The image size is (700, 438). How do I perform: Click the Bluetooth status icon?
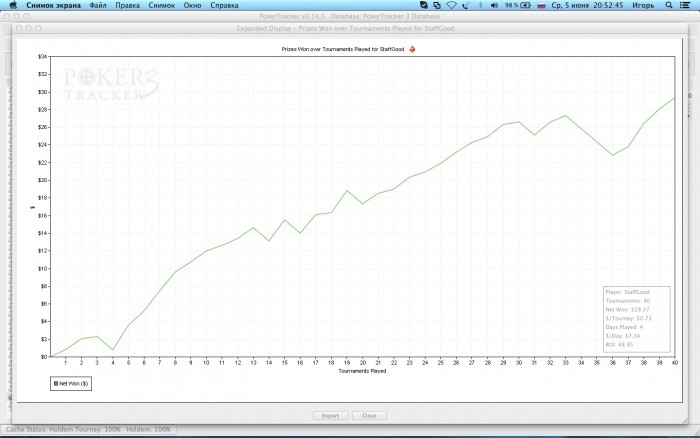(x=480, y=5)
